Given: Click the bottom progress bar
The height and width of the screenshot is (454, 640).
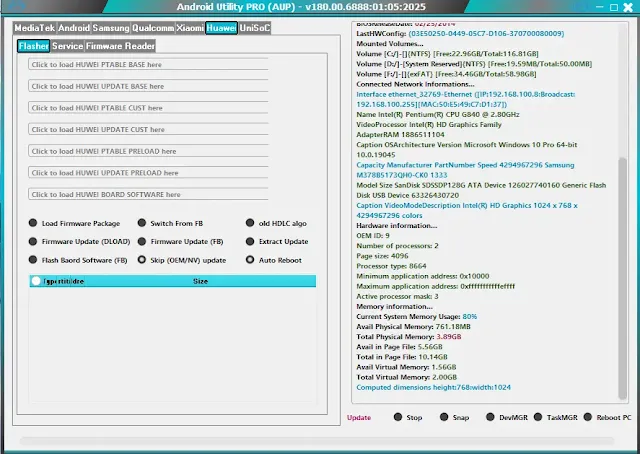Looking at the screenshot, I should [x=317, y=441].
